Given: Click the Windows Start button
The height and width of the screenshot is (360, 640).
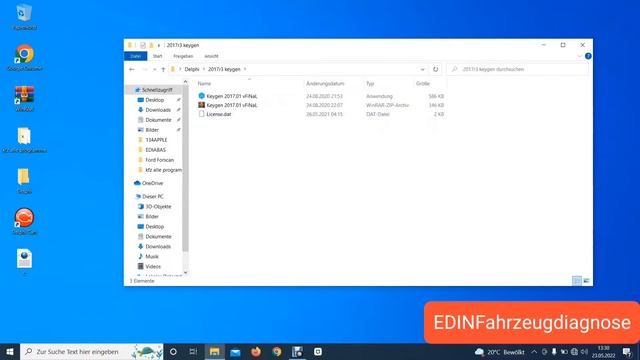Looking at the screenshot, I should (10, 351).
